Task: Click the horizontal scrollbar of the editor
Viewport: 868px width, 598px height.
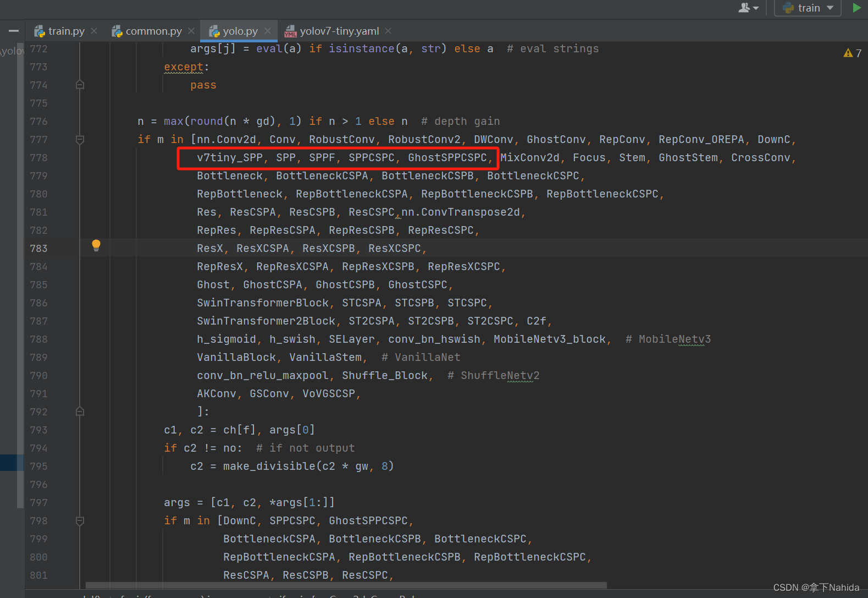Action: tap(346, 585)
